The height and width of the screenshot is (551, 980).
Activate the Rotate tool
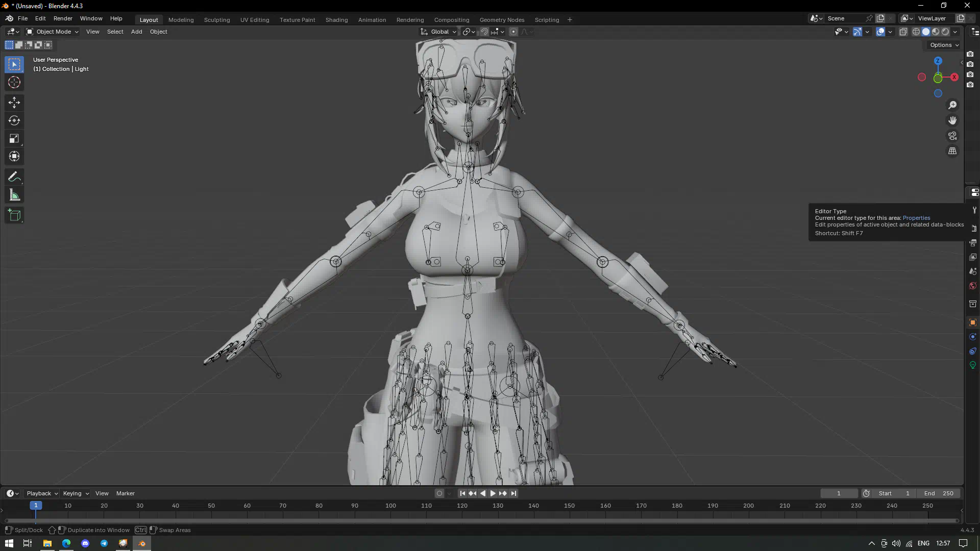pos(14,120)
